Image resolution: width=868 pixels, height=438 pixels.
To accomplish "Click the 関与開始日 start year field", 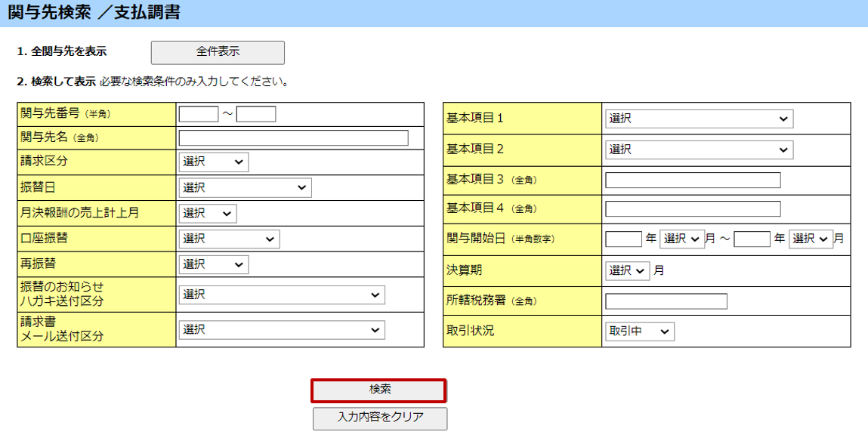I will (623, 239).
